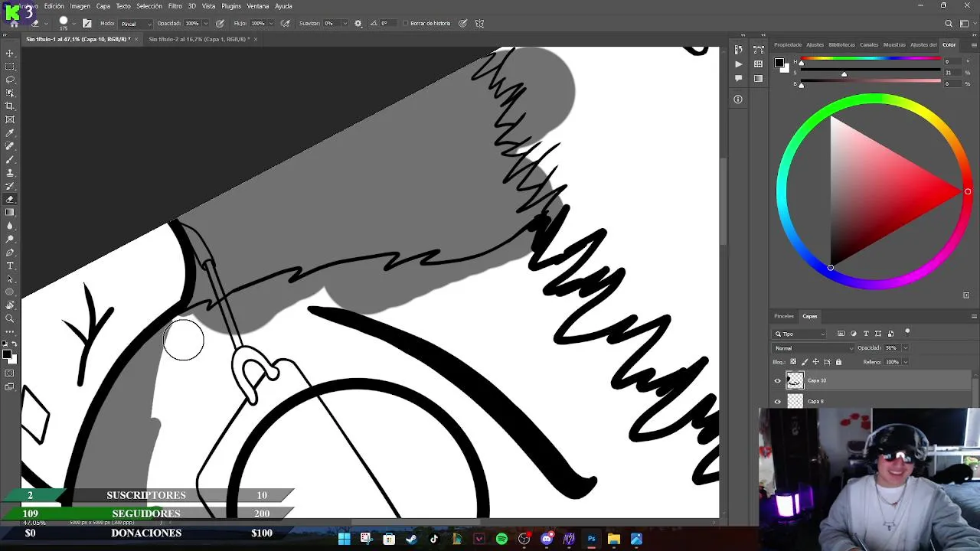Select the Crop tool
The height and width of the screenshot is (551, 980).
10,106
